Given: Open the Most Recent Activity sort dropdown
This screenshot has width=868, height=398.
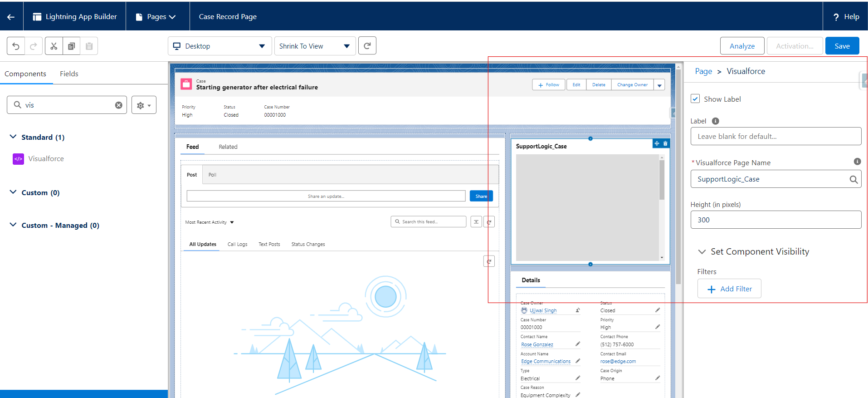Looking at the screenshot, I should click(210, 222).
